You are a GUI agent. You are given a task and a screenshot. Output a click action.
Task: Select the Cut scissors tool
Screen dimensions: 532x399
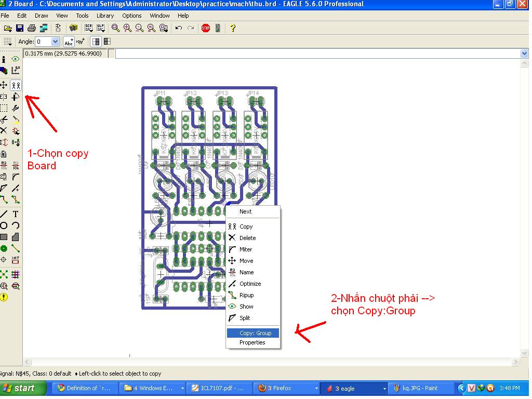(x=4, y=119)
